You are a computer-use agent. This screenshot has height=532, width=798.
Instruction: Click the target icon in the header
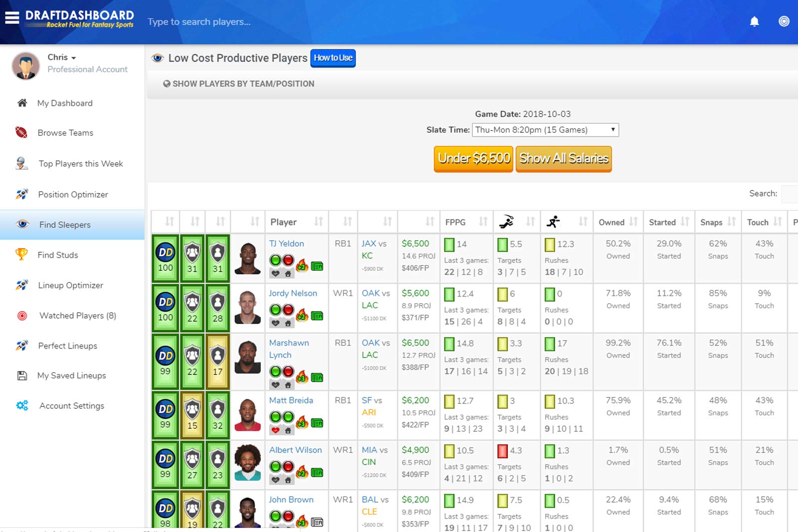[784, 21]
